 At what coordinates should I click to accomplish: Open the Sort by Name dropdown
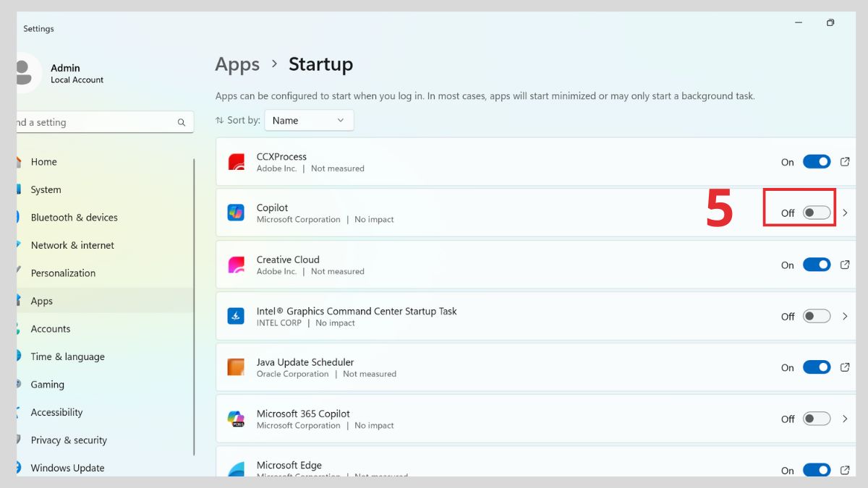point(309,121)
